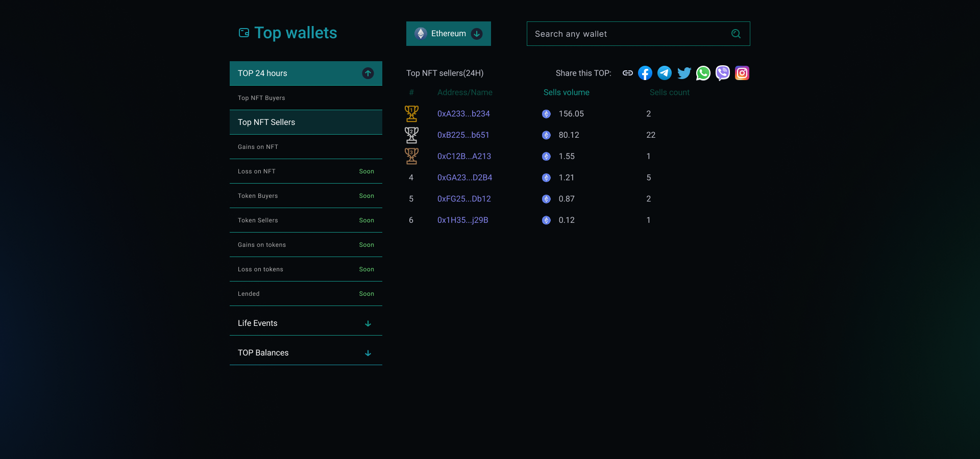Screen dimensions: 980x459
Task: Click the copy link share icon
Action: pyautogui.click(x=627, y=73)
